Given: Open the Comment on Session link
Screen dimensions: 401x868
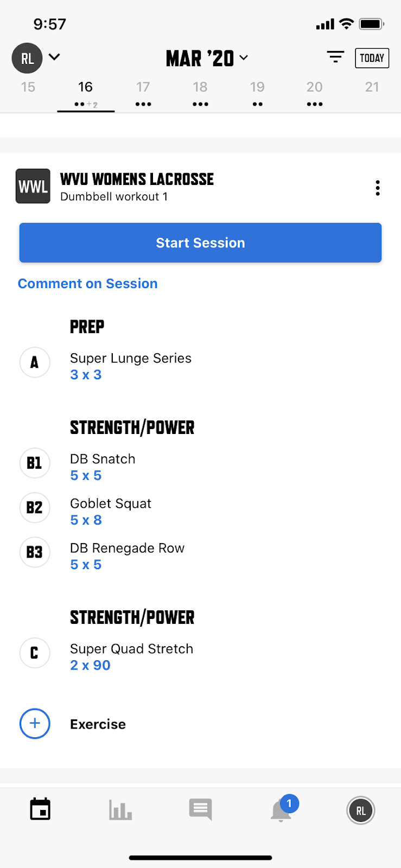Looking at the screenshot, I should pyautogui.click(x=88, y=283).
